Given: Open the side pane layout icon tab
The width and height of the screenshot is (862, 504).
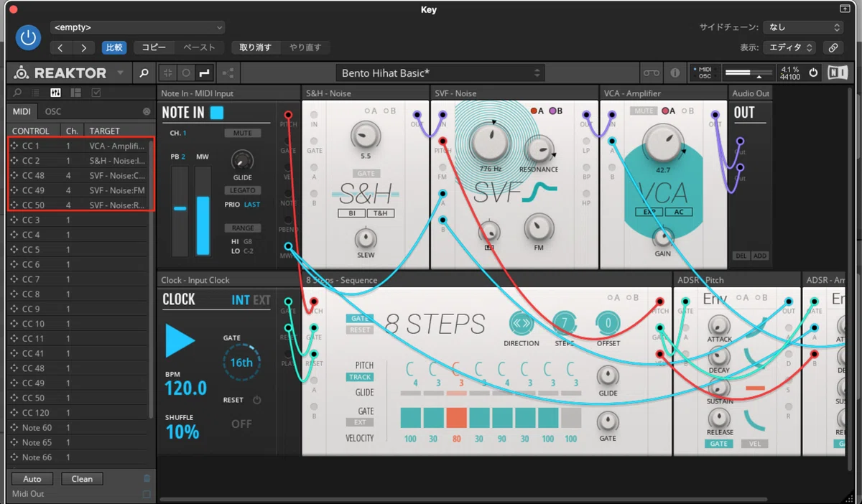Looking at the screenshot, I should (75, 93).
